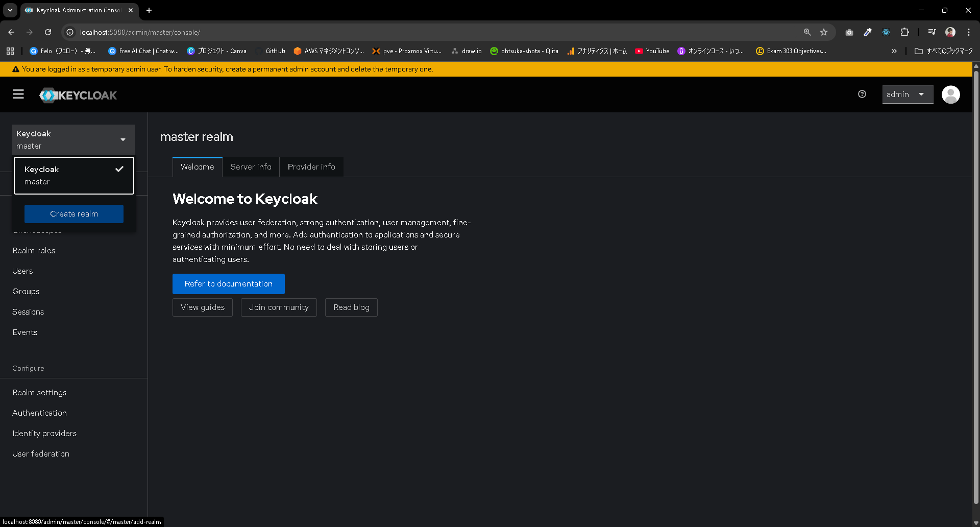Reload the current page
980x527 pixels.
pos(48,32)
